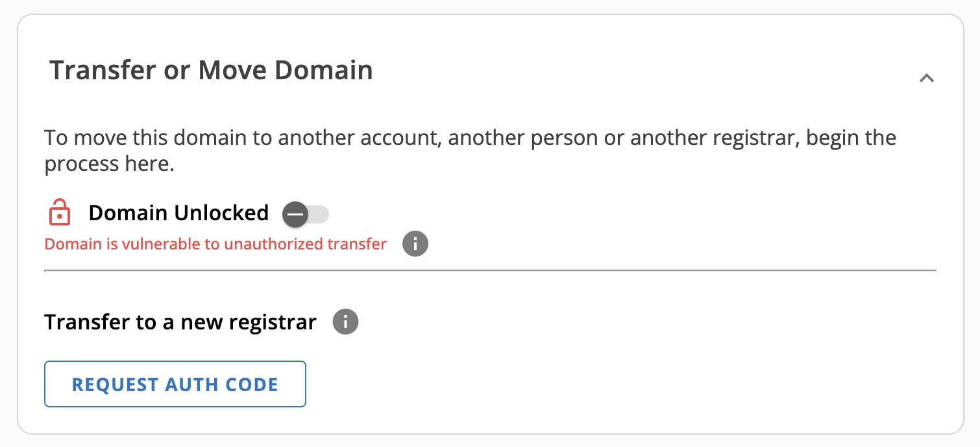
Task: Collapse the Transfer or Move Domain section
Action: (x=927, y=78)
